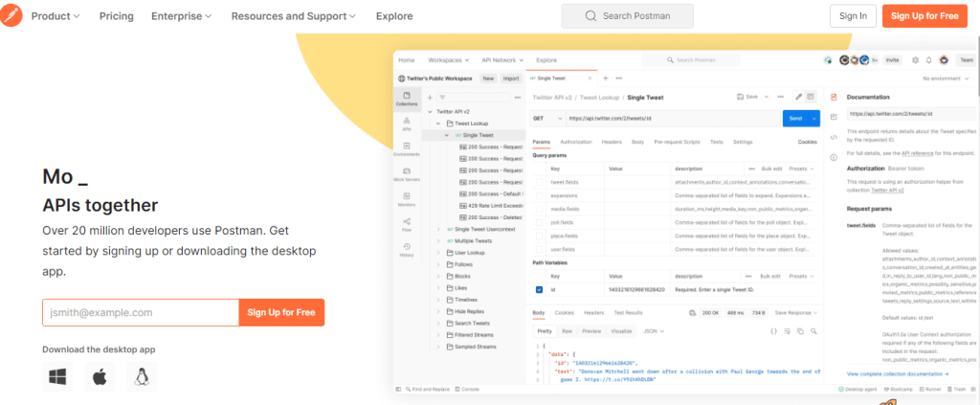
Task: Open the Pricing menu item
Action: 116,16
